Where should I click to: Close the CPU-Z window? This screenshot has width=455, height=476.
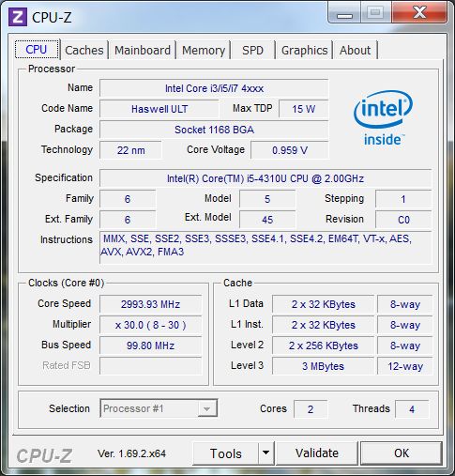coord(419,13)
